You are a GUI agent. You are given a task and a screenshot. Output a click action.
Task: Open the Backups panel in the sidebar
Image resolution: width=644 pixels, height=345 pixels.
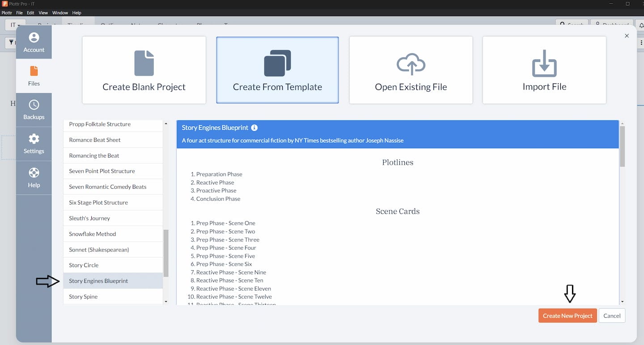pos(34,110)
